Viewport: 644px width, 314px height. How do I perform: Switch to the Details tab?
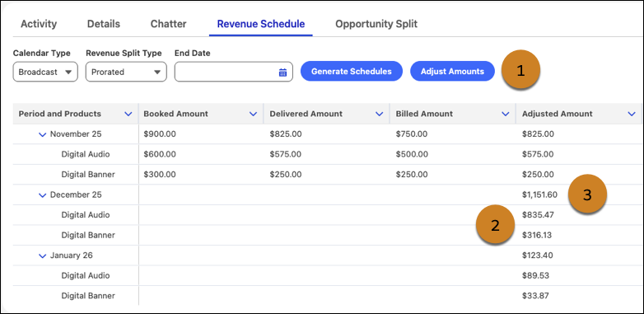point(104,24)
